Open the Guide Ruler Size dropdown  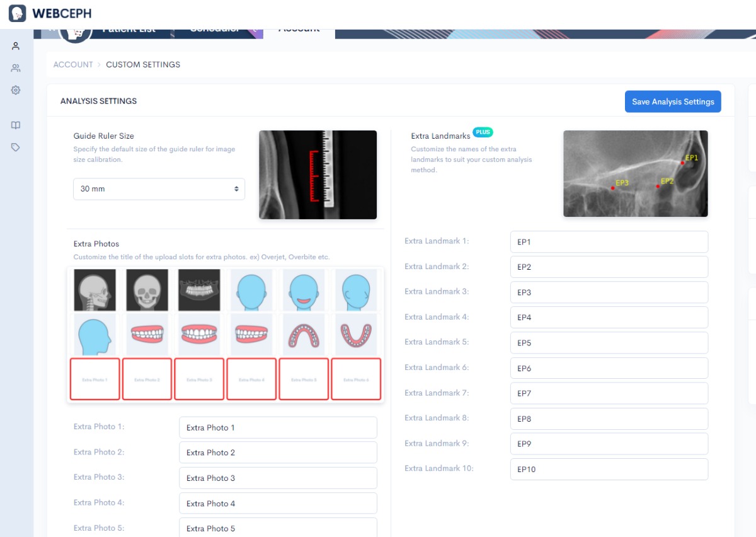point(159,189)
